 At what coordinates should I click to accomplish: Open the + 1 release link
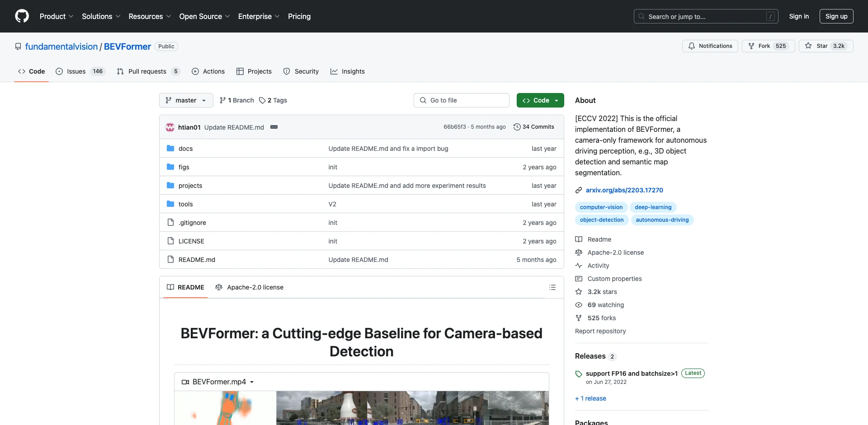pyautogui.click(x=590, y=398)
